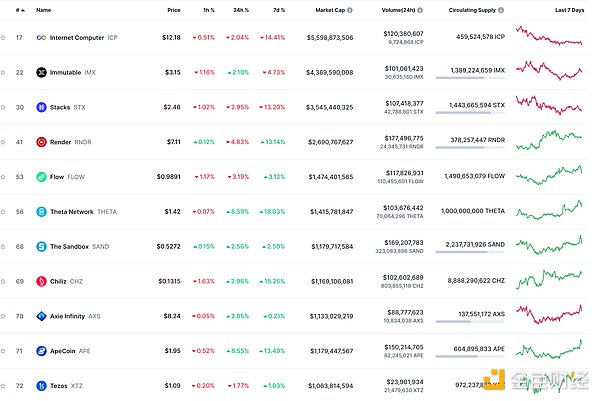The image size is (600, 401).
Task: Click the Axie Infinity coin logo
Action: tap(40, 316)
